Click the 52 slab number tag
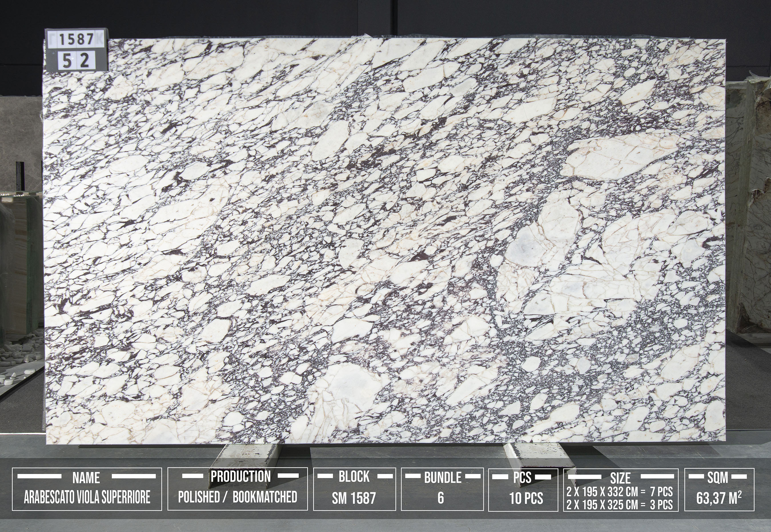 76,61
